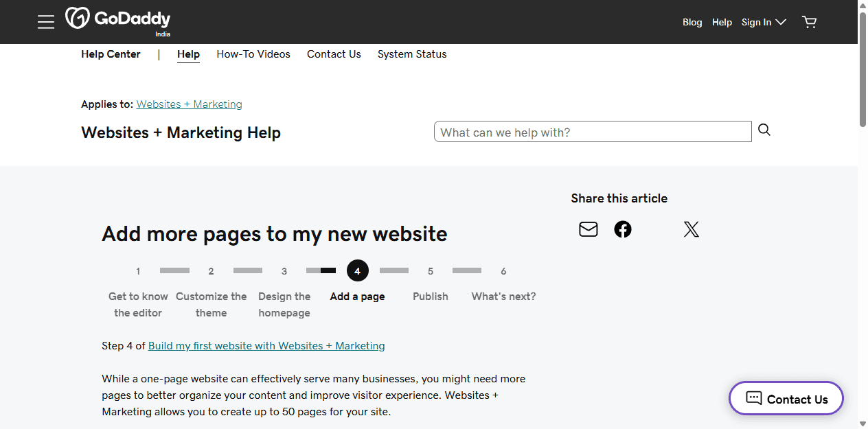Open Help link in top header
The width and height of the screenshot is (868, 429).
(722, 22)
